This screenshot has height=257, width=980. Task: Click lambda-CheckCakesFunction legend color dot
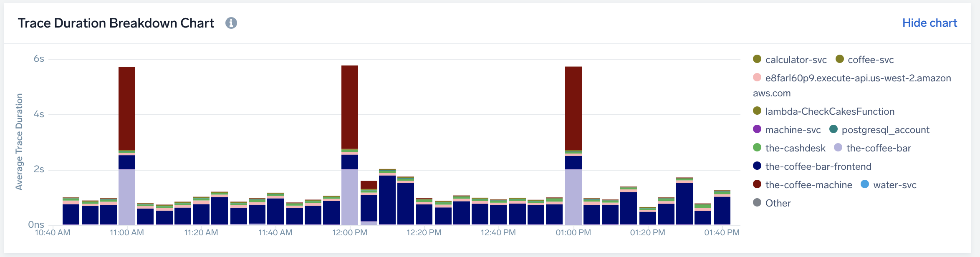[x=757, y=111]
